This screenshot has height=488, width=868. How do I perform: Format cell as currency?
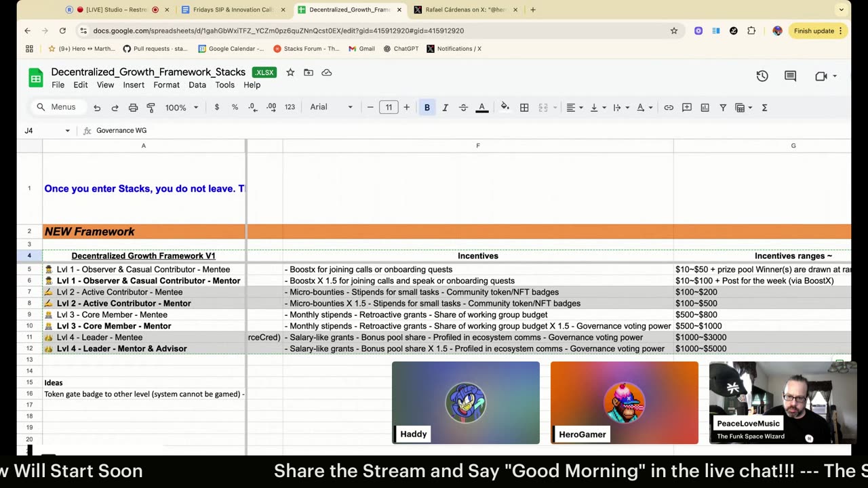tap(217, 107)
